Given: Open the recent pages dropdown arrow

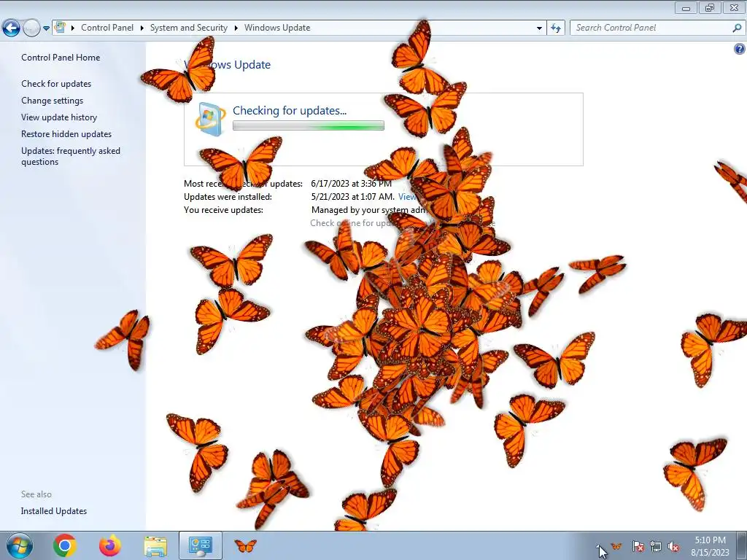Looking at the screenshot, I should coord(46,28).
